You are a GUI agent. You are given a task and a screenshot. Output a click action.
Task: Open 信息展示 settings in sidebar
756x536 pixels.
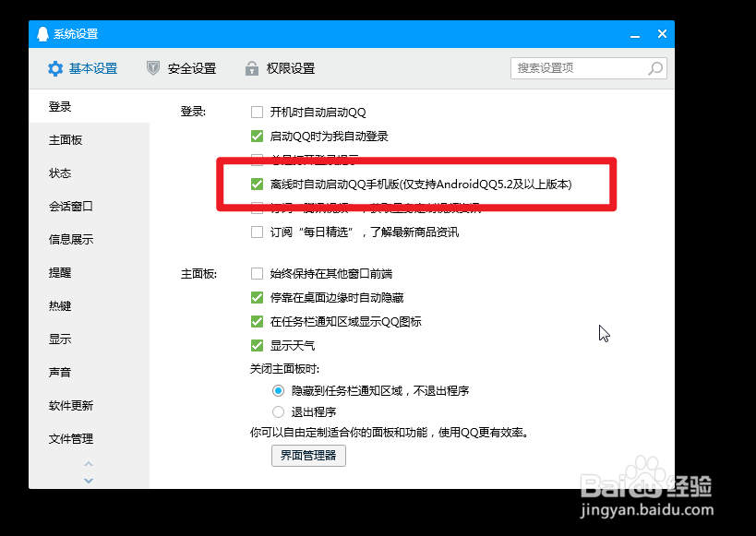90,240
